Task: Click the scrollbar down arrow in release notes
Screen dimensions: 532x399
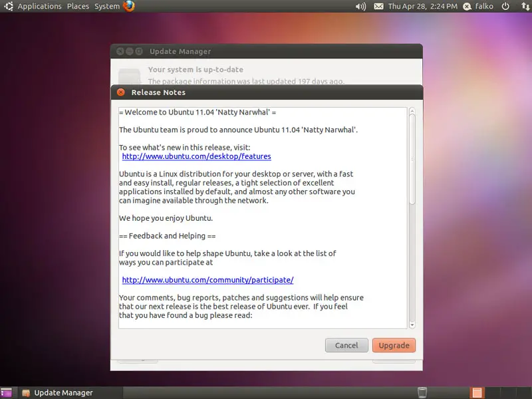Action: [412, 325]
